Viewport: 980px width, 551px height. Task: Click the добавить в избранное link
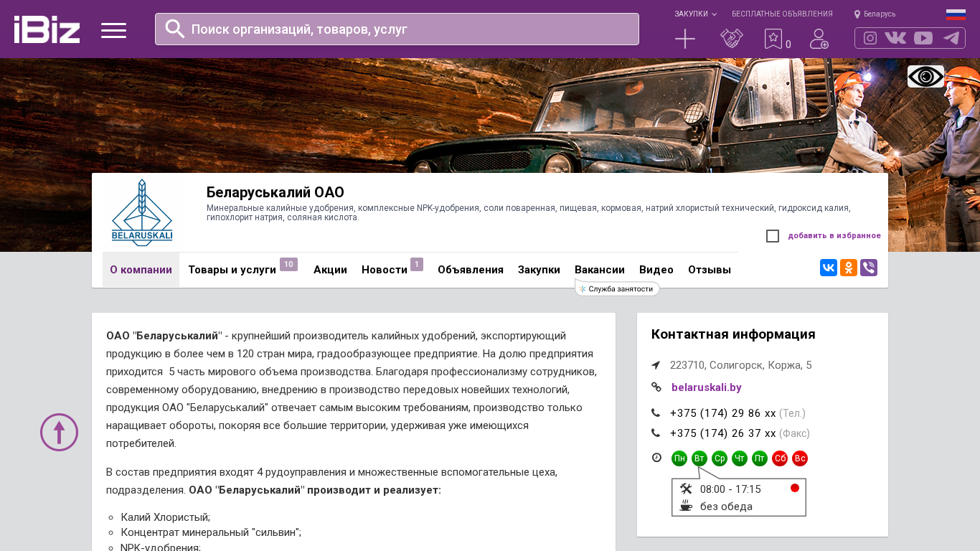[834, 235]
